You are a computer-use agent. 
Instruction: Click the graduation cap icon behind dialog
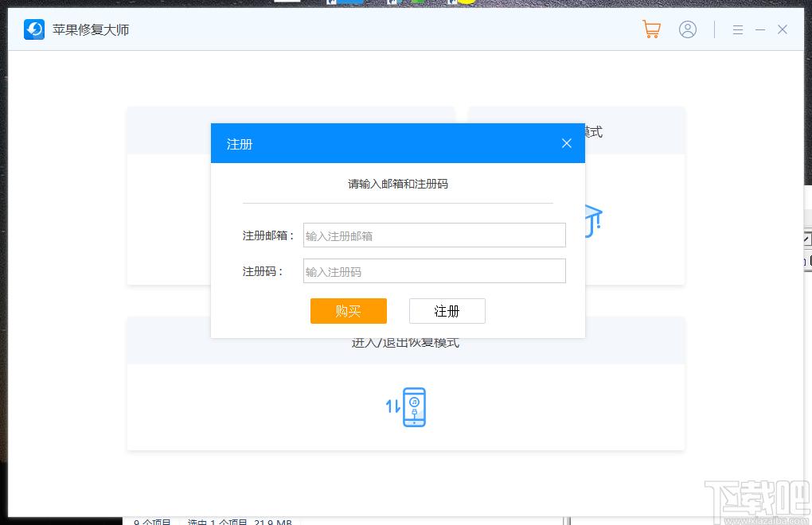(593, 220)
